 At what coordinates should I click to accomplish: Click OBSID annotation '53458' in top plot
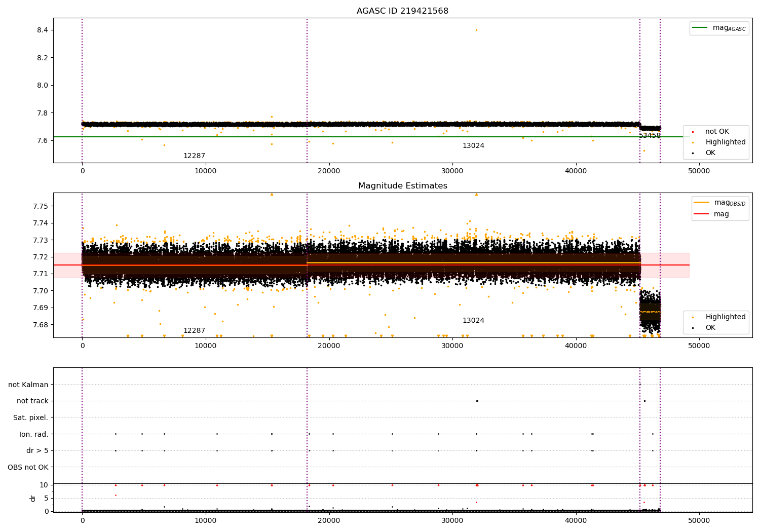click(x=650, y=136)
